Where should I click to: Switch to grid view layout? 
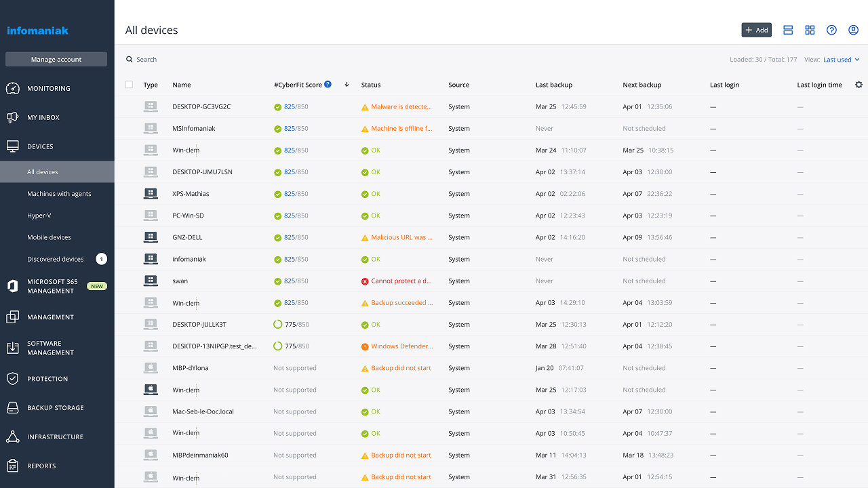click(x=810, y=30)
